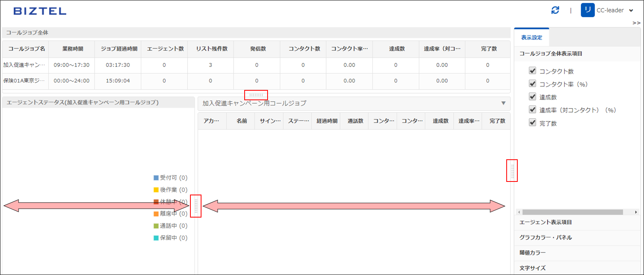644x275 pixels.
Task: Click the scrollbar right arrow in settings panel
Action: point(636,212)
